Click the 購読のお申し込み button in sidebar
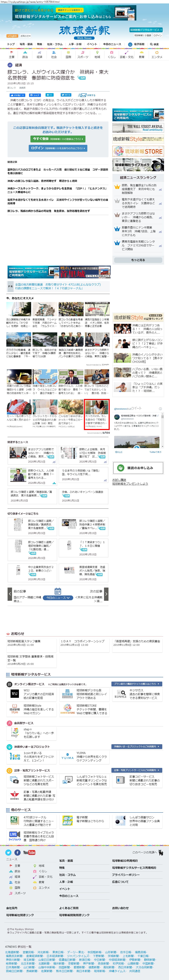Screen dimensions: 169x980 coord(138,468)
